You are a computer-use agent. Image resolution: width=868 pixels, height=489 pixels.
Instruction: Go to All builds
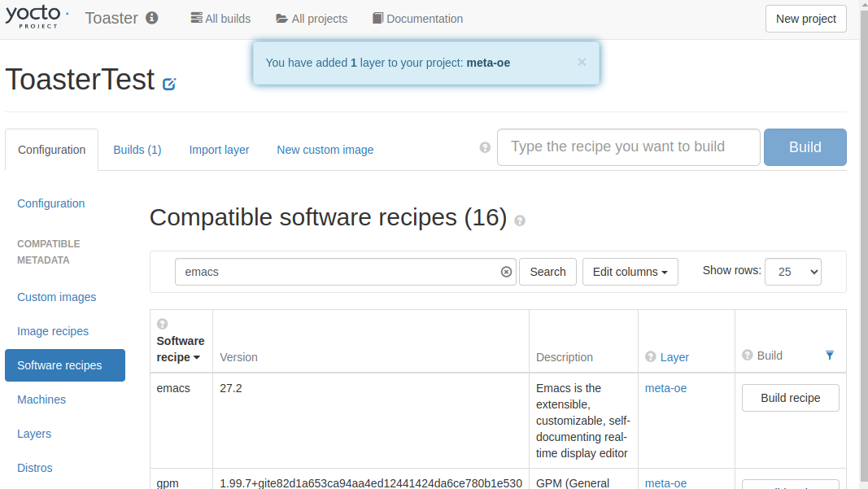pos(221,18)
